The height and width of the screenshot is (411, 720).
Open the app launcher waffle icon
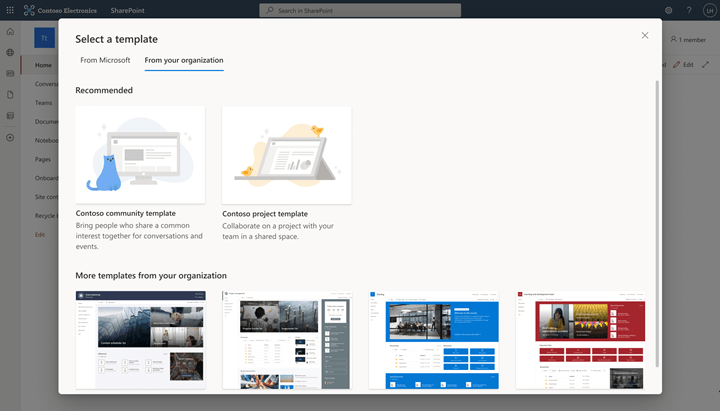click(x=10, y=10)
